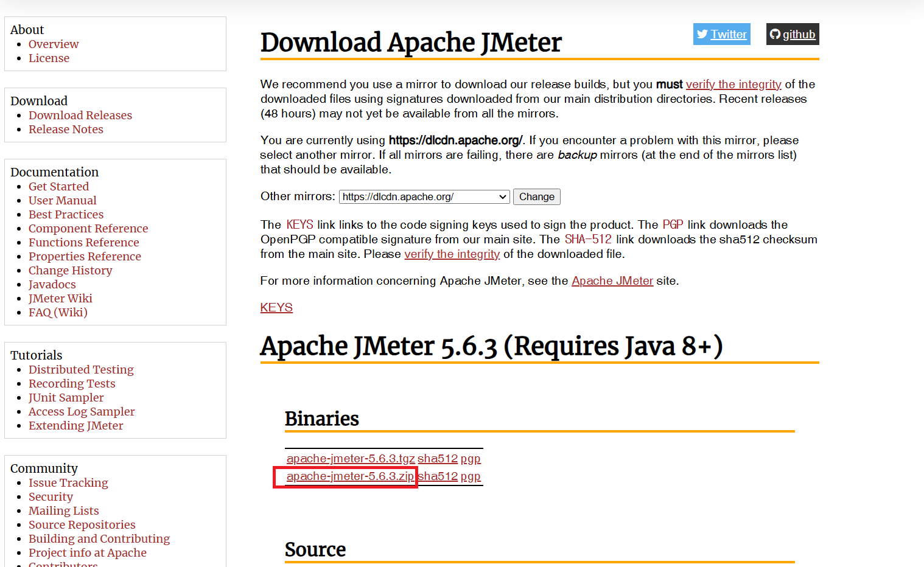Open the Other mirrors dropdown

[x=424, y=197]
